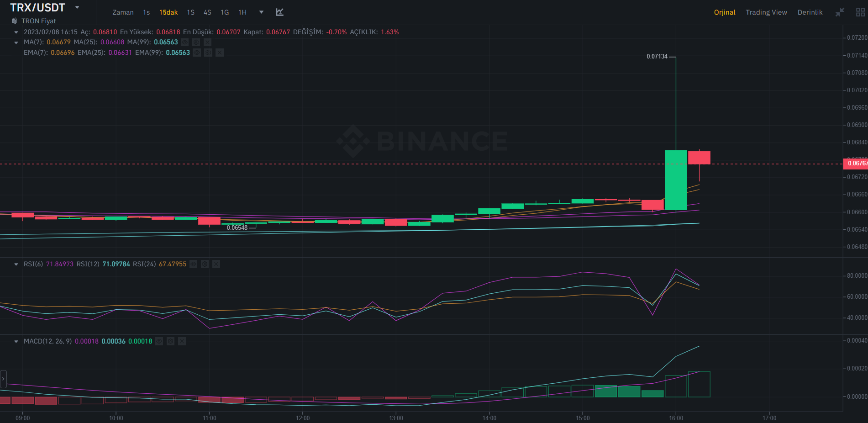Click the collapse fullscreen arrows icon
Screen dimensions: 868x423
pyautogui.click(x=840, y=12)
